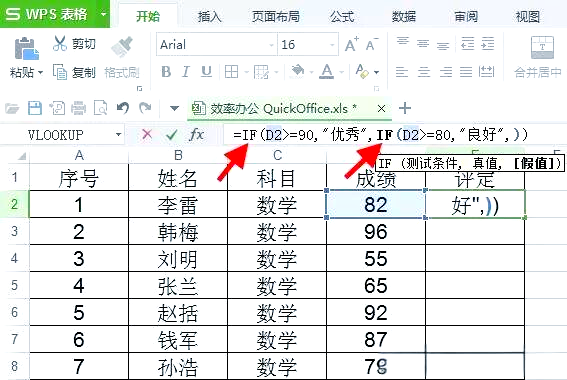Copy selection using the 复制 button

click(x=74, y=72)
